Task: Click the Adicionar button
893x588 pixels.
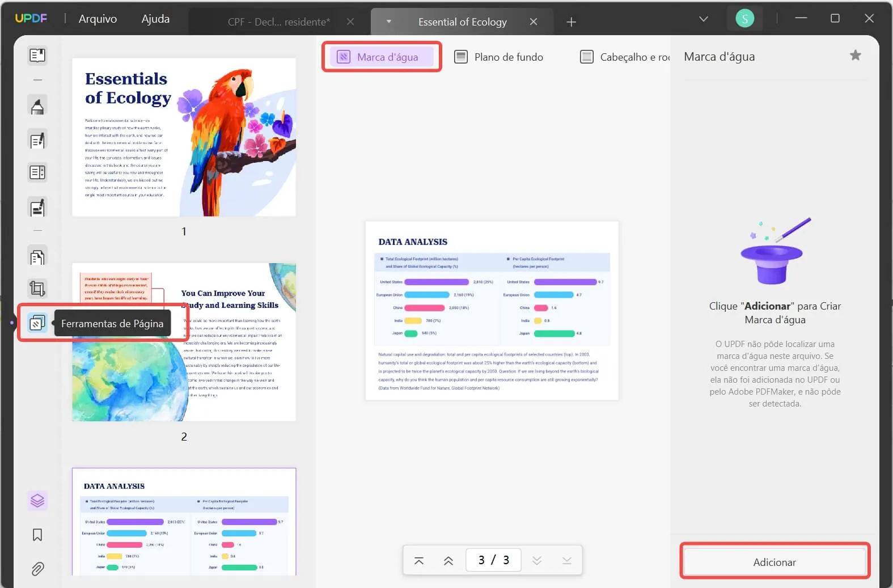Action: pos(775,562)
